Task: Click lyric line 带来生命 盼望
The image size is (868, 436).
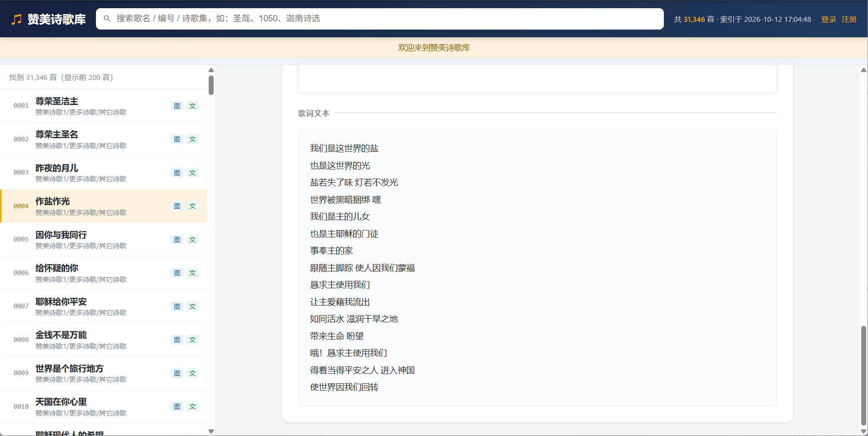Action: [337, 336]
